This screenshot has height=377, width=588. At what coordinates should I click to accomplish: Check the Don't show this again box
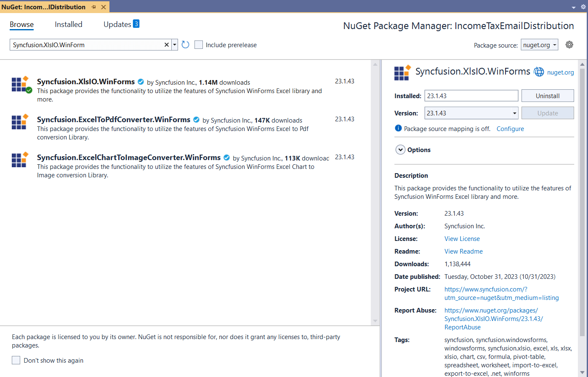tap(16, 360)
